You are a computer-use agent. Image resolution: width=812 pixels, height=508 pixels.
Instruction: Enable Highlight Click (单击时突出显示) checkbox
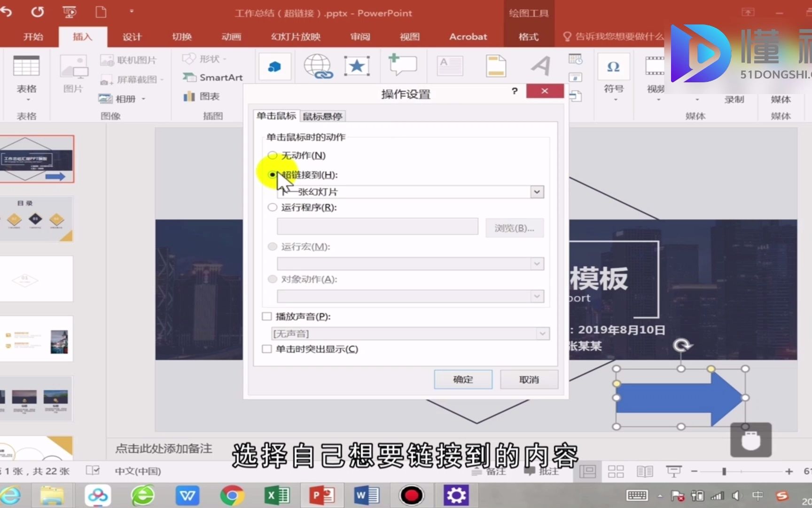click(x=267, y=349)
